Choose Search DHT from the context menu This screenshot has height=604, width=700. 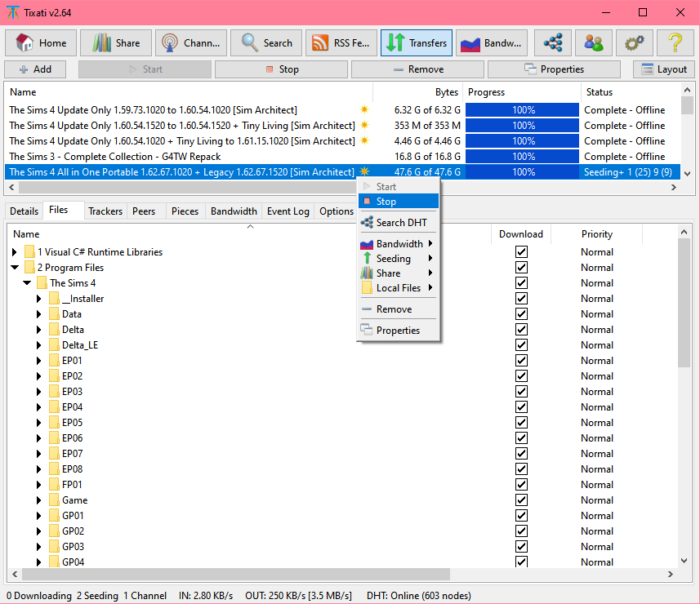tap(399, 222)
